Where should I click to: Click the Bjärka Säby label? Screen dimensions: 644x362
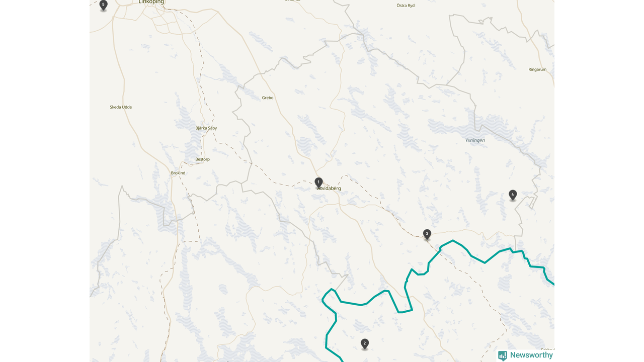point(206,128)
